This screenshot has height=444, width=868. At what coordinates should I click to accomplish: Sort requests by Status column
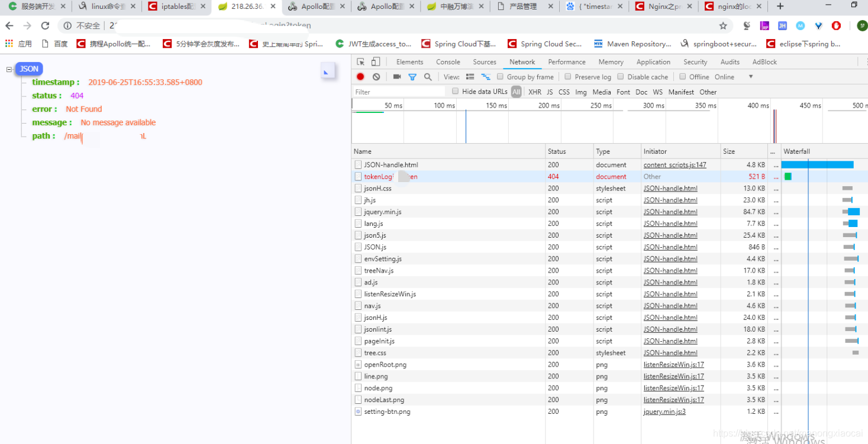[569, 151]
